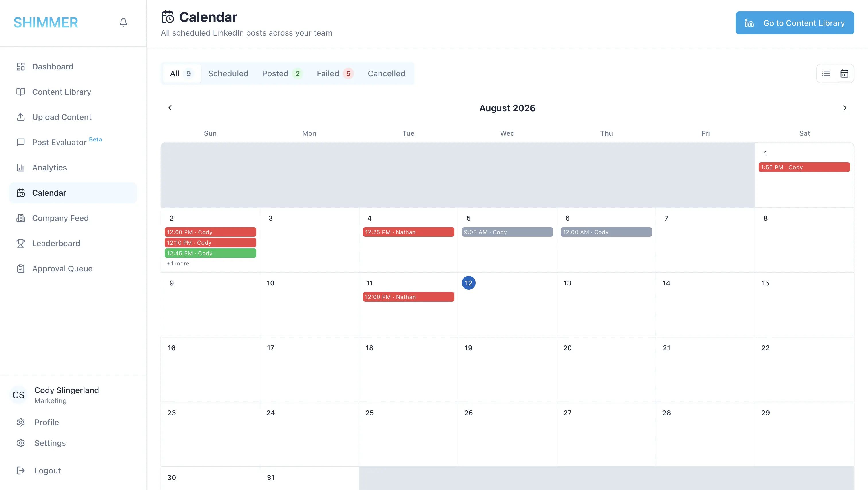This screenshot has width=868, height=490.
Task: Open the green 12:45 PM Cody post
Action: [x=210, y=253]
